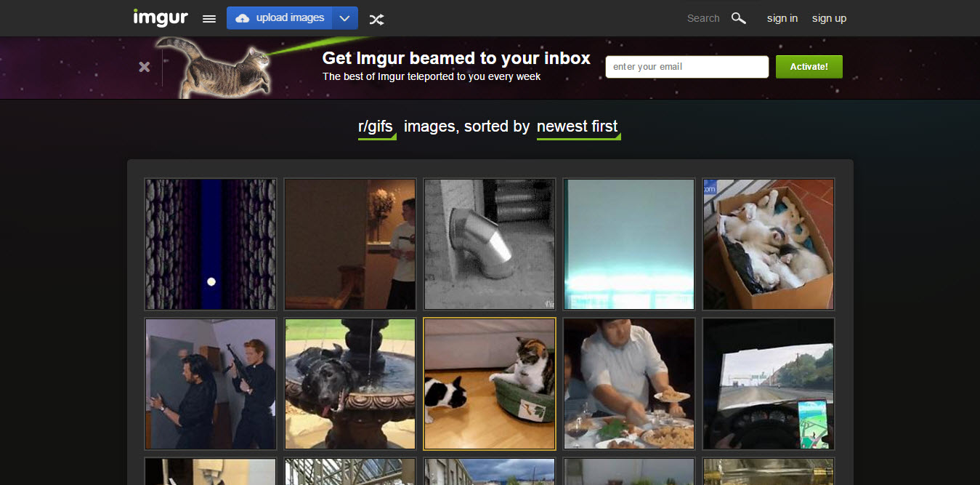Screen dimensions: 980x485
Task: Open the r/gifs gallery selector
Action: [x=376, y=127]
